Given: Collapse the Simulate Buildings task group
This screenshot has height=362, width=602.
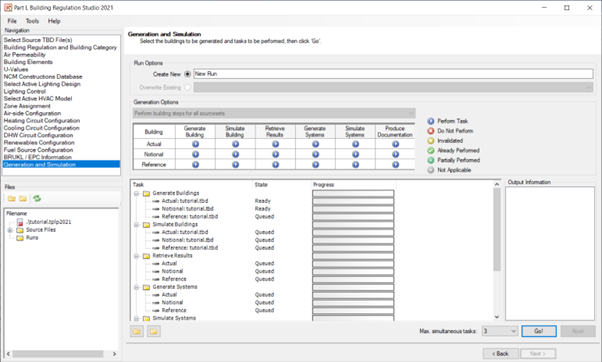Looking at the screenshot, I should coord(136,225).
